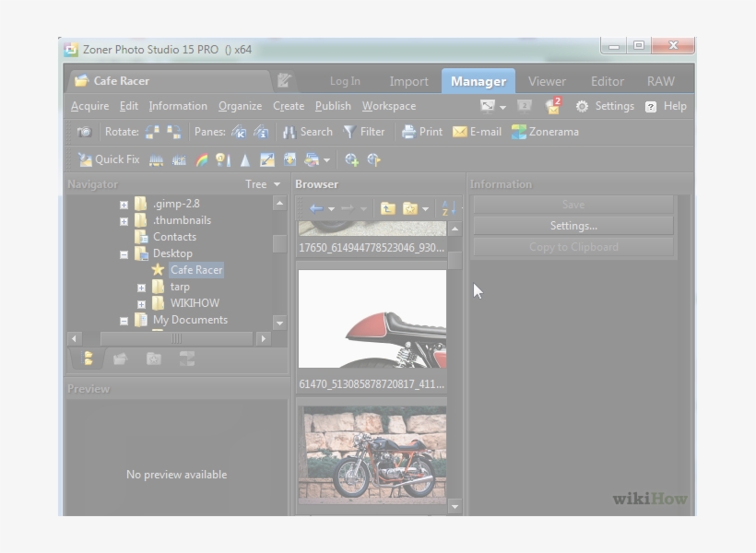
Task: Open the Quick Fix tool
Action: 109,159
